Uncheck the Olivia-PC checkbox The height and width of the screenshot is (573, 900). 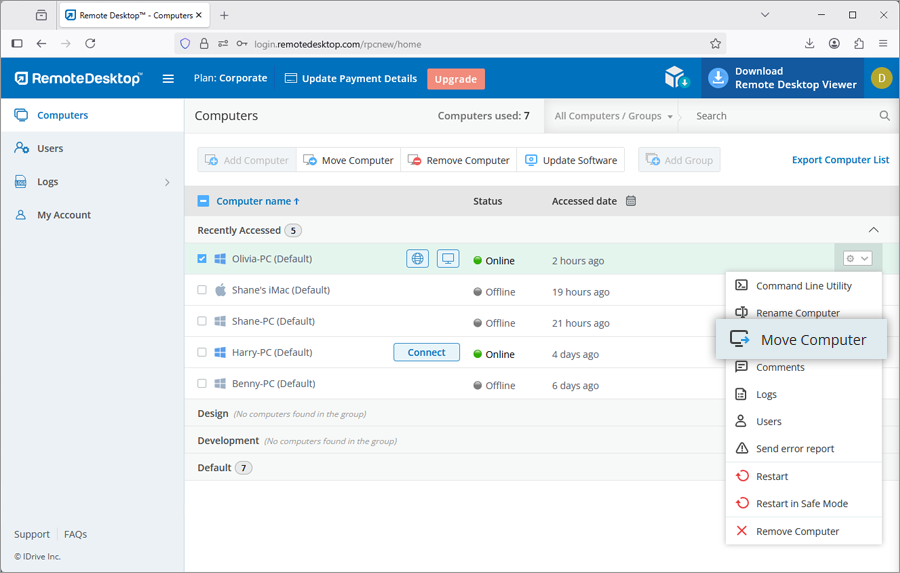click(202, 259)
